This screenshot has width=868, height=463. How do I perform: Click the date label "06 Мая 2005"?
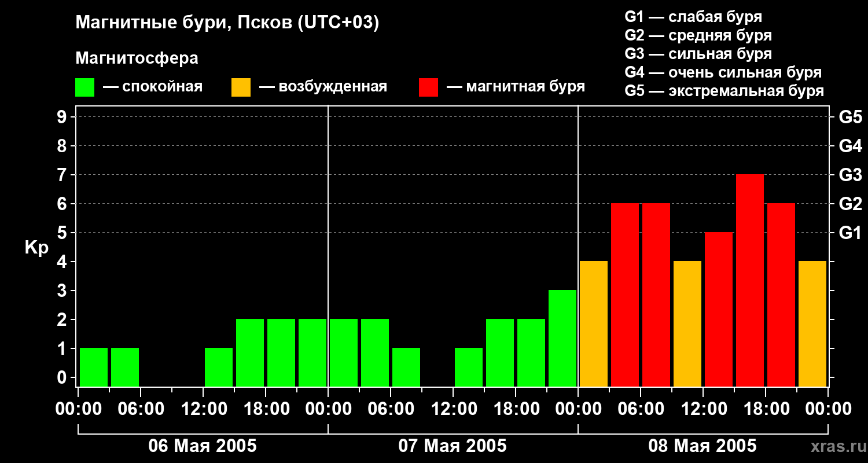pos(203,446)
